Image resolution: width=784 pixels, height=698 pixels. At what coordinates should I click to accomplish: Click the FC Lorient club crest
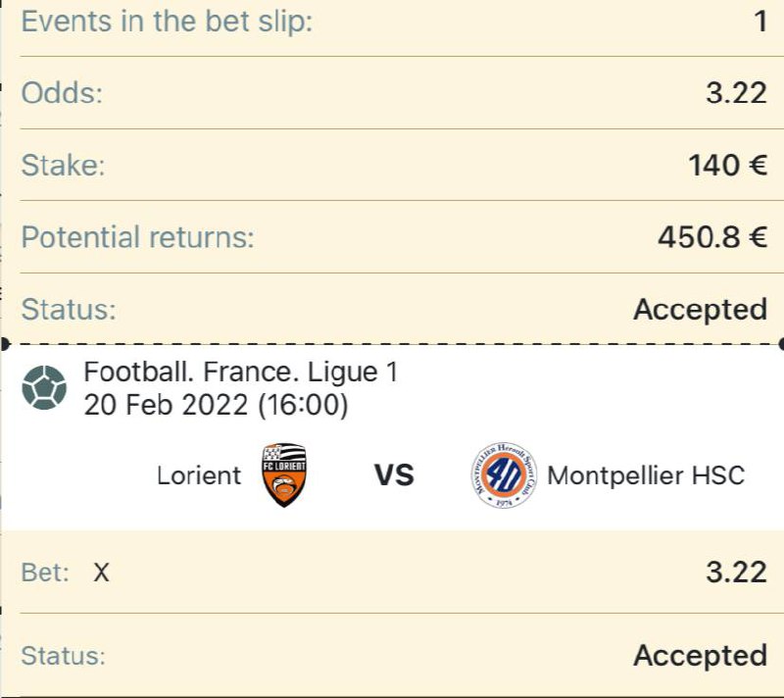[x=284, y=475]
